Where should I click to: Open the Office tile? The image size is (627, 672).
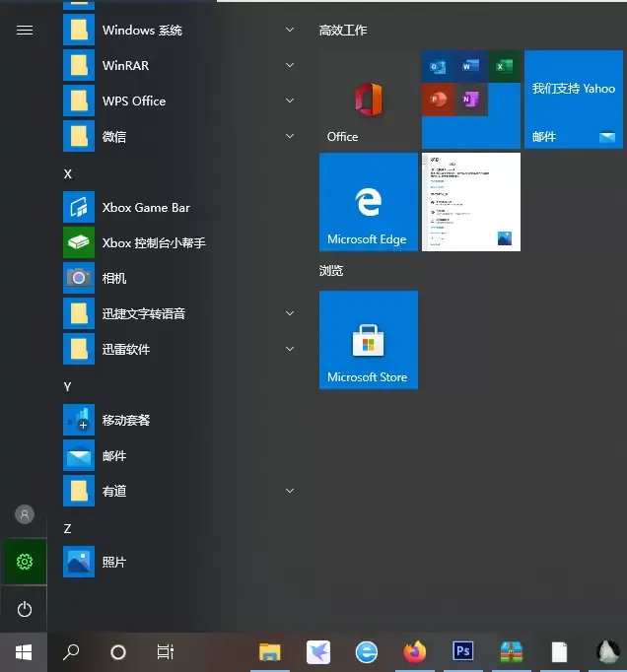pos(369,100)
